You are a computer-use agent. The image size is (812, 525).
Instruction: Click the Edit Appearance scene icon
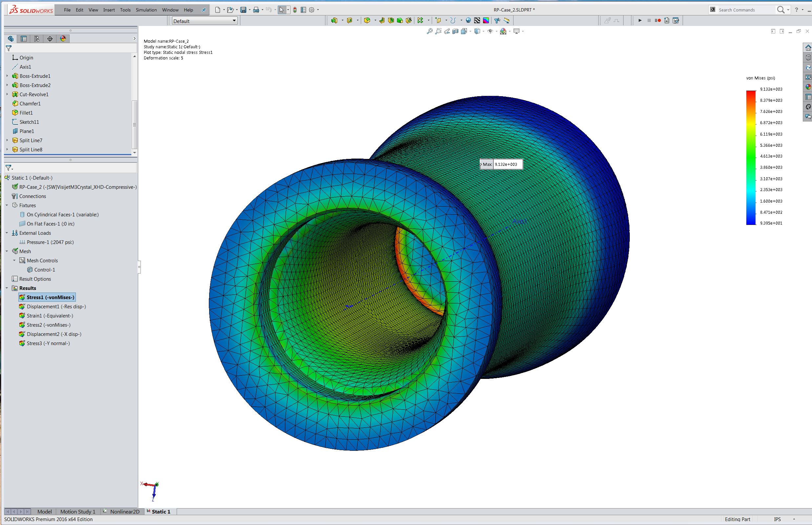click(503, 32)
